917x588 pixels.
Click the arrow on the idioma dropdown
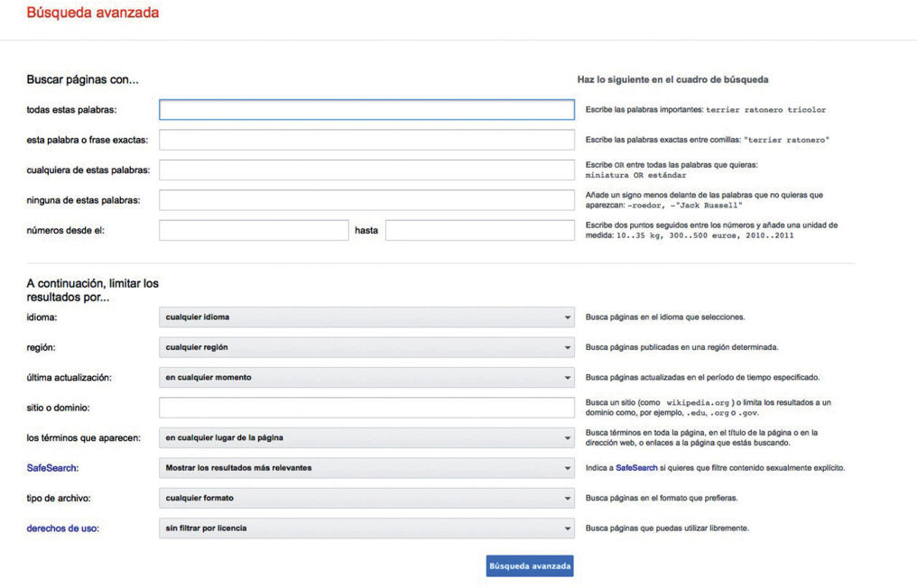[567, 317]
